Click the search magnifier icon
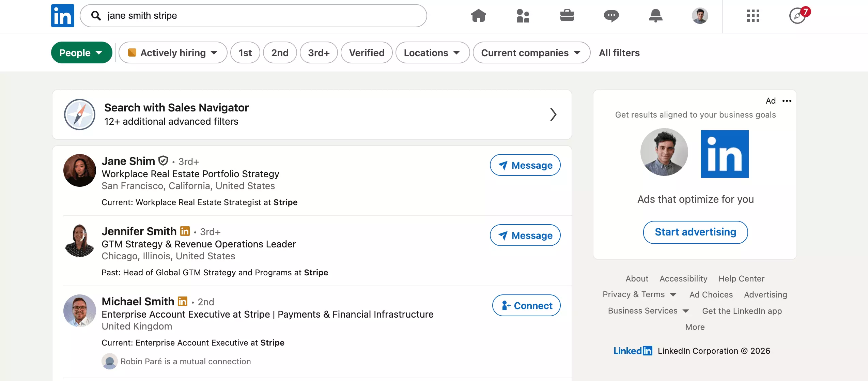Viewport: 868px width, 381px height. (96, 16)
